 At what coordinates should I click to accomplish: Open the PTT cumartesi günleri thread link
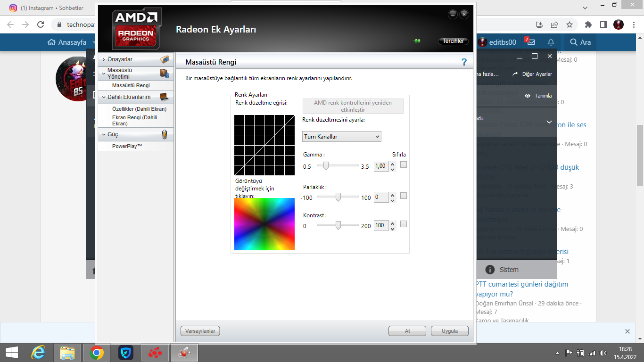(522, 289)
